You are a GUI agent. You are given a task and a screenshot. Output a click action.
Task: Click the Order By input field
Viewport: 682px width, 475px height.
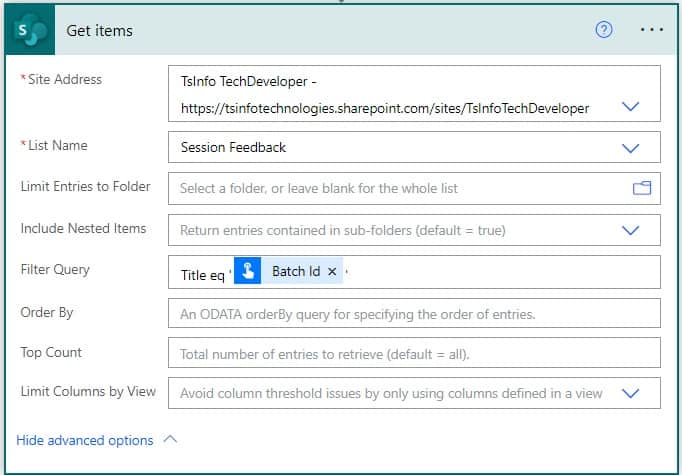coord(414,313)
